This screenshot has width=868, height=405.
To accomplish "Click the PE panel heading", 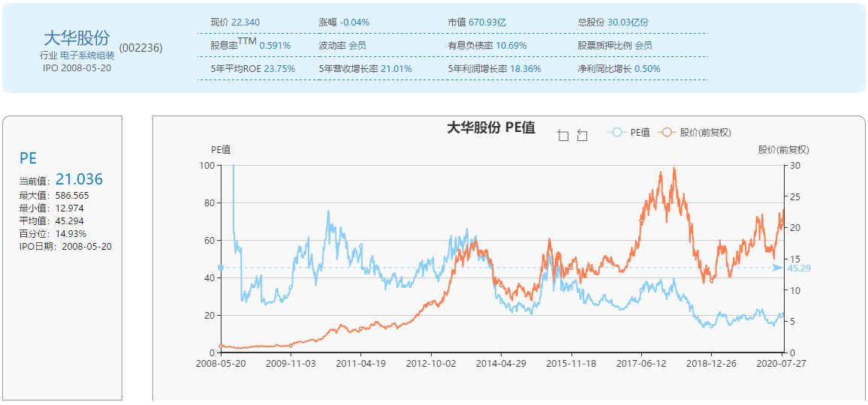I will point(29,158).
